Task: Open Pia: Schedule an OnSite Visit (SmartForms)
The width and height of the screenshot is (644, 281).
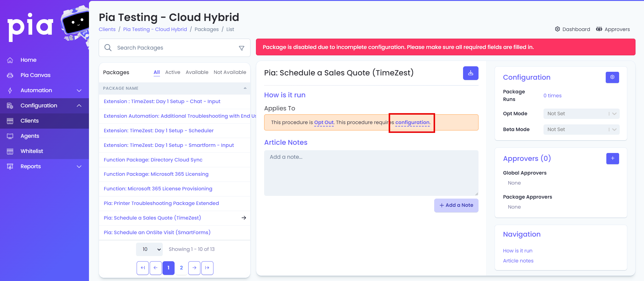Action: pos(157,233)
